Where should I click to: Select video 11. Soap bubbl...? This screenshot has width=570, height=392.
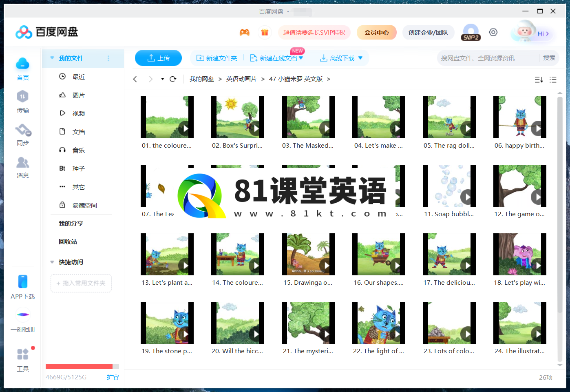(449, 186)
